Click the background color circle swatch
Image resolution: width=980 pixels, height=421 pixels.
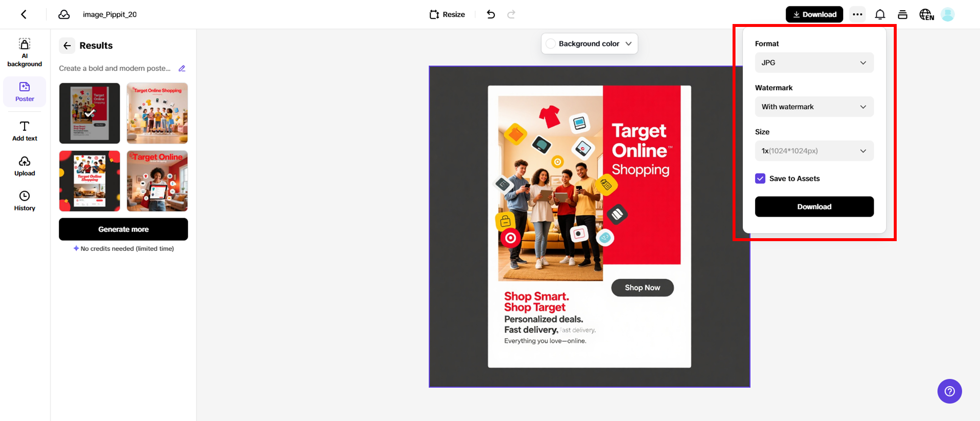coord(551,44)
